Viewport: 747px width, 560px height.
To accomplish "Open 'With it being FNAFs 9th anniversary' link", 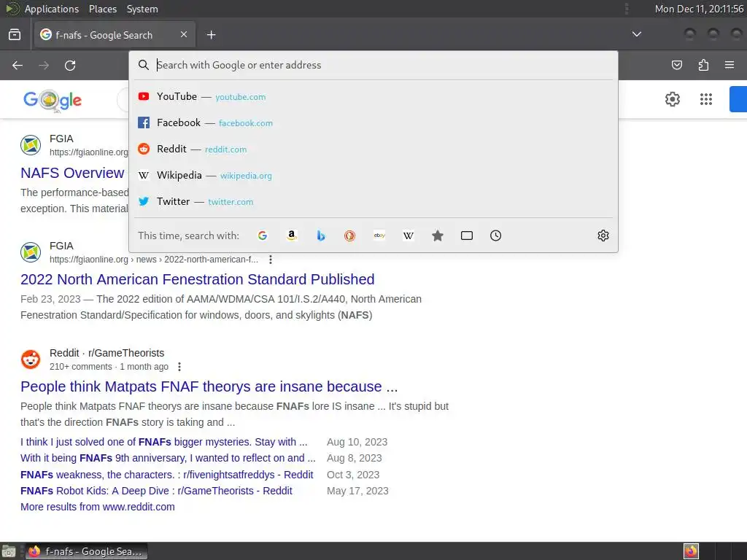I will [x=168, y=458].
